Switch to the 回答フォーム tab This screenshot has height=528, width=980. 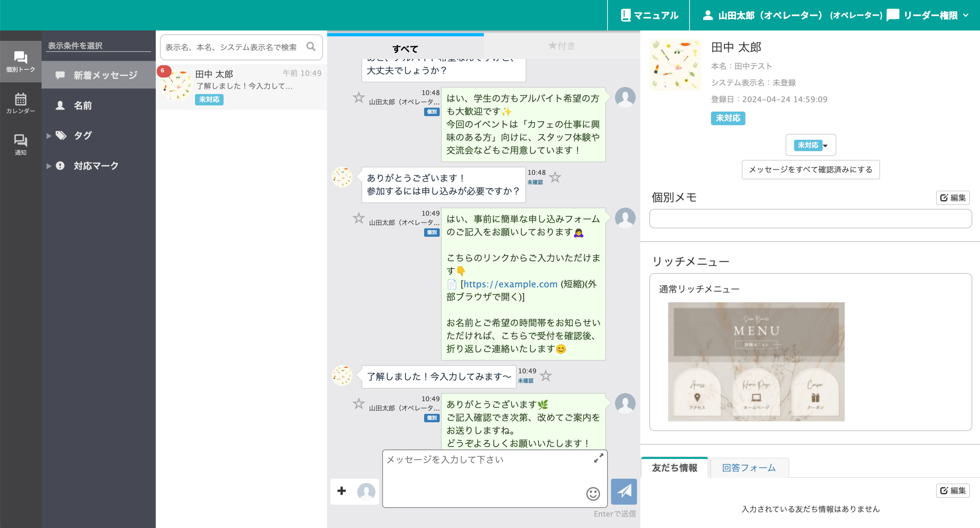pos(748,468)
